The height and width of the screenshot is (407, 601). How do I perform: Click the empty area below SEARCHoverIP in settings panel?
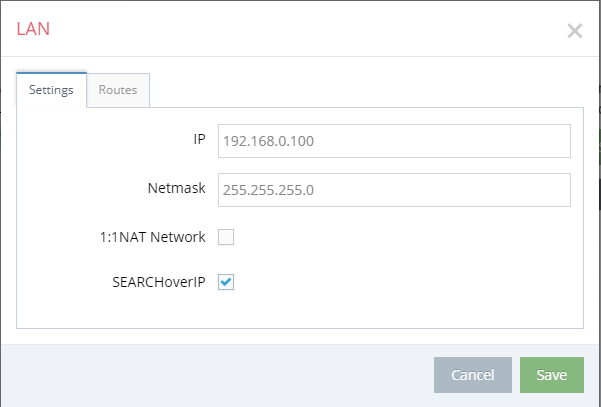pos(299,310)
